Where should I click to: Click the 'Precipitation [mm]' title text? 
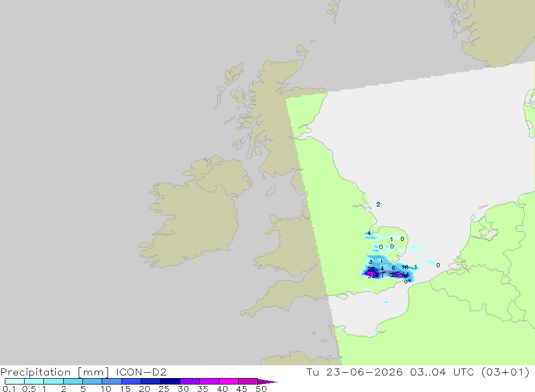55,372
